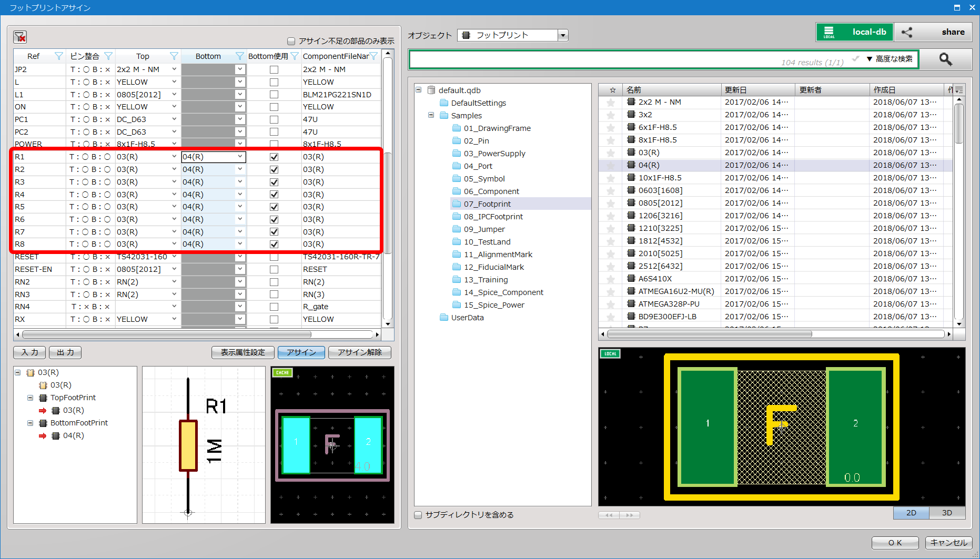Select the local-db database icon
This screenshot has width=980, height=559.
coord(829,32)
